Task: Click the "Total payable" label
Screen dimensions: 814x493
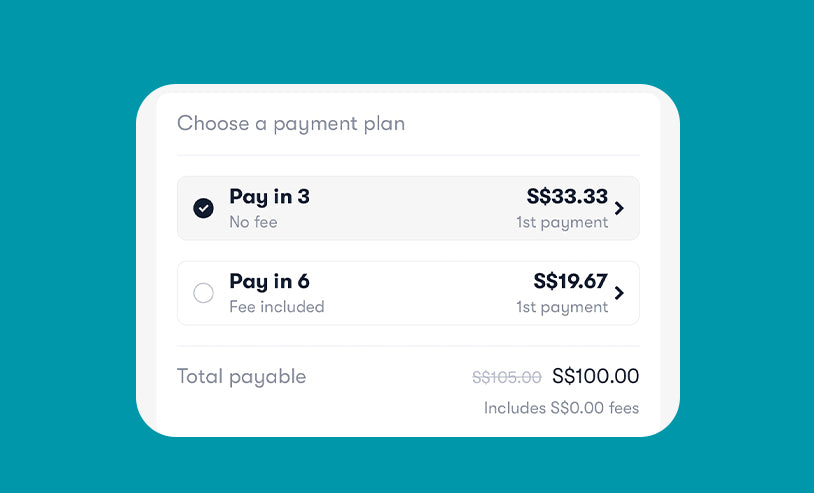Action: (x=241, y=377)
